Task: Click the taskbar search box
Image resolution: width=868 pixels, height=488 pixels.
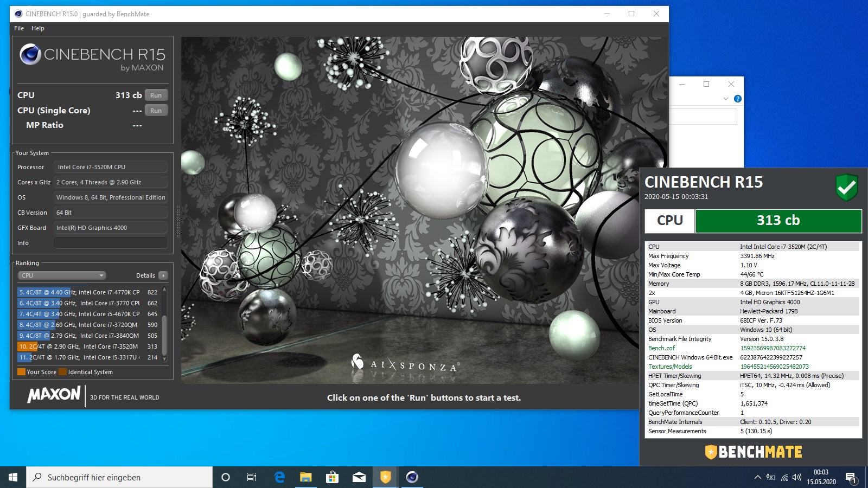Action: tap(119, 477)
